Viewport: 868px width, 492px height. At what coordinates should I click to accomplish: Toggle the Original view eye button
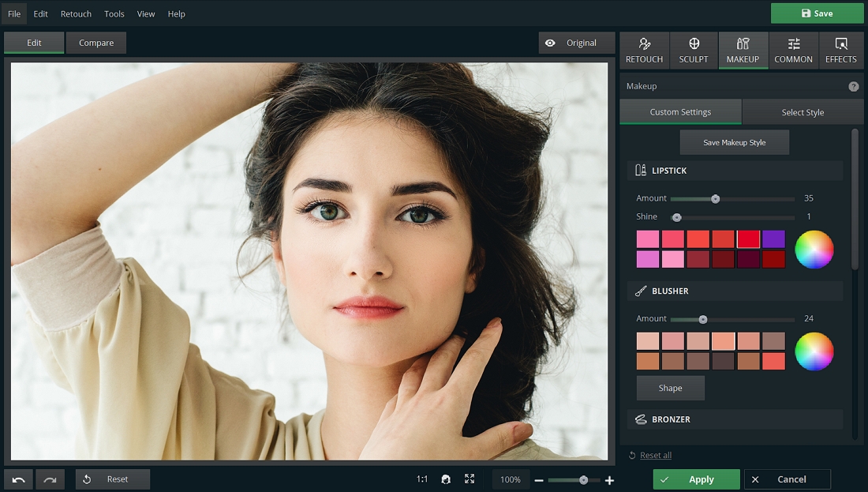click(576, 43)
